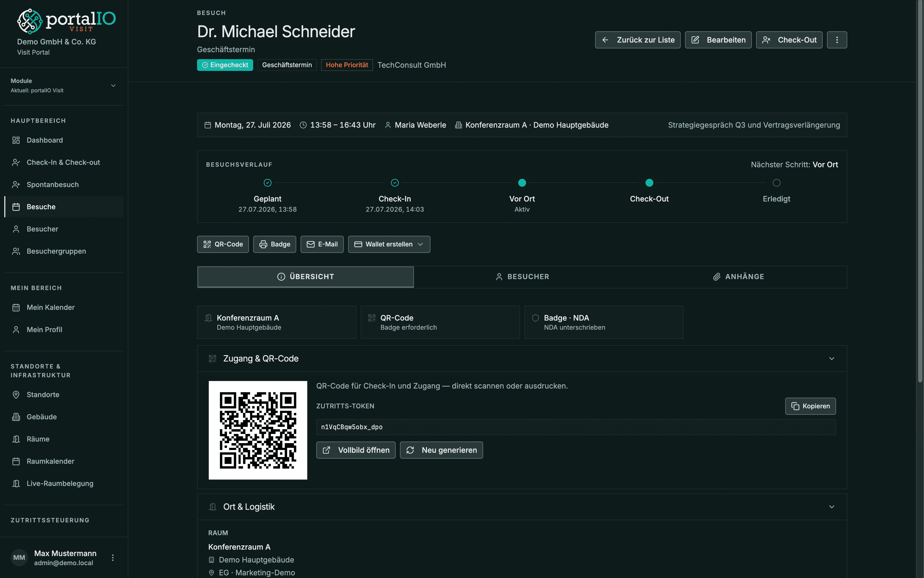
Task: Switch to the Anhänge tab
Action: (738, 277)
